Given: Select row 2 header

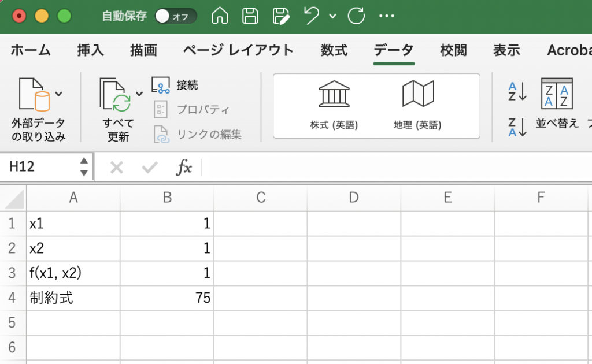Looking at the screenshot, I should tap(13, 248).
